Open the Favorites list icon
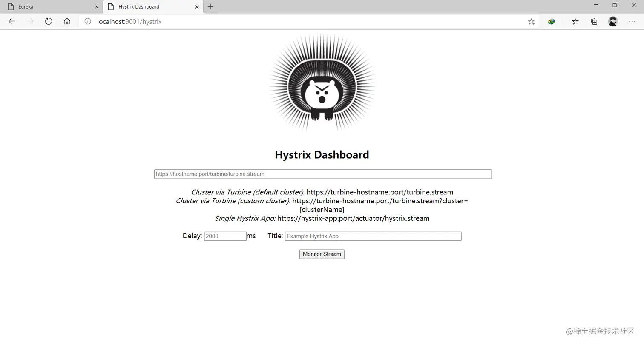 [x=575, y=21]
